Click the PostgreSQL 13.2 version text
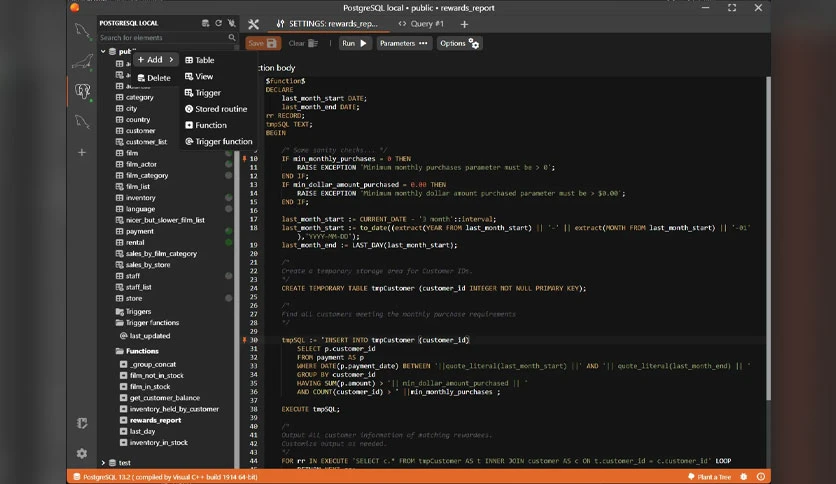This screenshot has height=484, width=836. pos(171,477)
